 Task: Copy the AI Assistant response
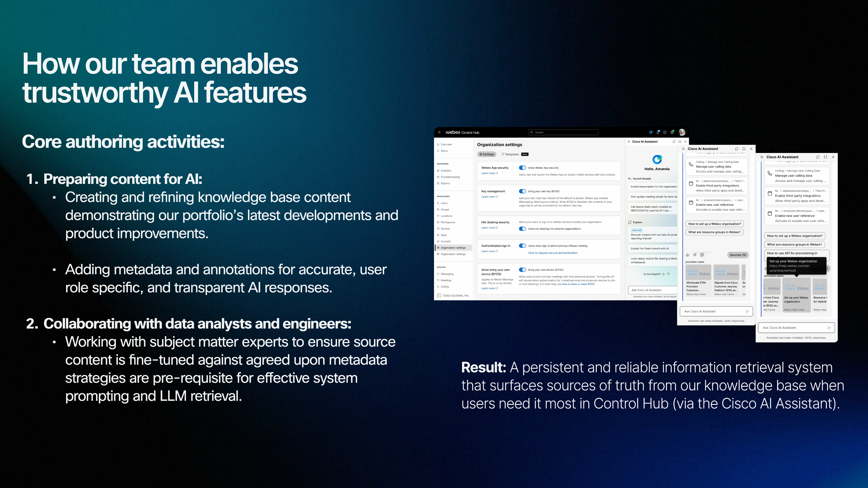[x=702, y=255]
